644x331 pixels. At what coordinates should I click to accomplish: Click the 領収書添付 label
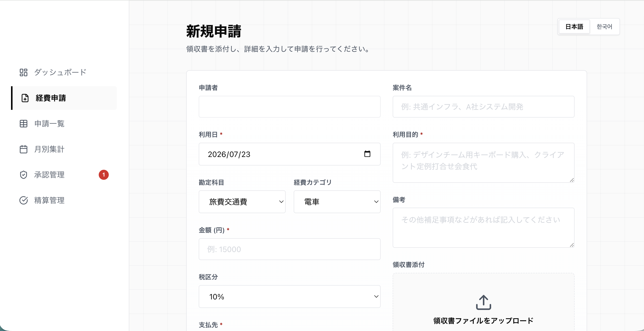tap(408, 265)
